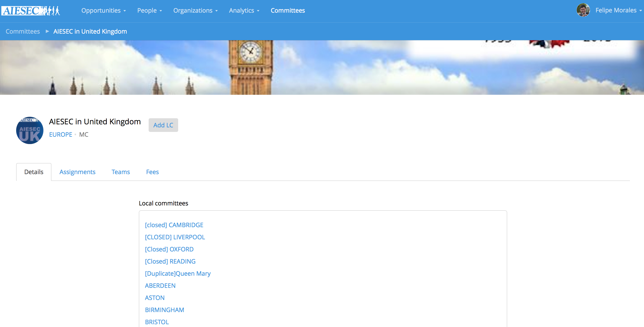Screen dimensions: 644x327
Task: Open the ABERDEEN local committee
Action: (160, 286)
